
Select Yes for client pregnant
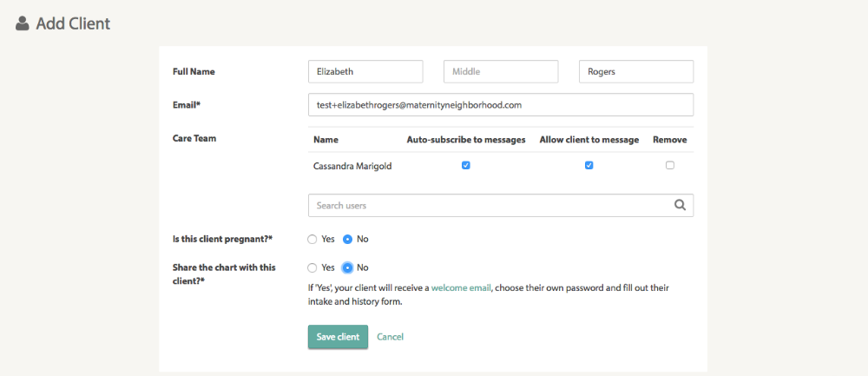(x=312, y=239)
